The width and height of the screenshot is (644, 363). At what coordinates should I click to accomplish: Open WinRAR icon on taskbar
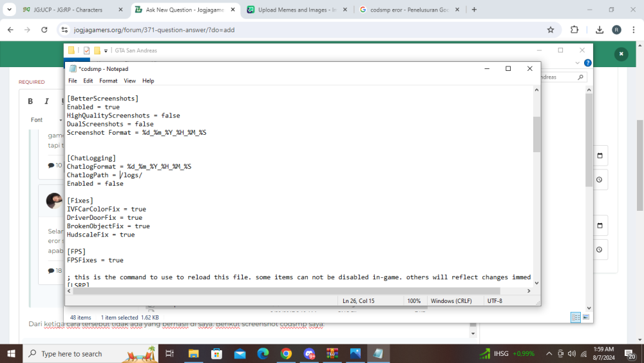[x=332, y=353]
